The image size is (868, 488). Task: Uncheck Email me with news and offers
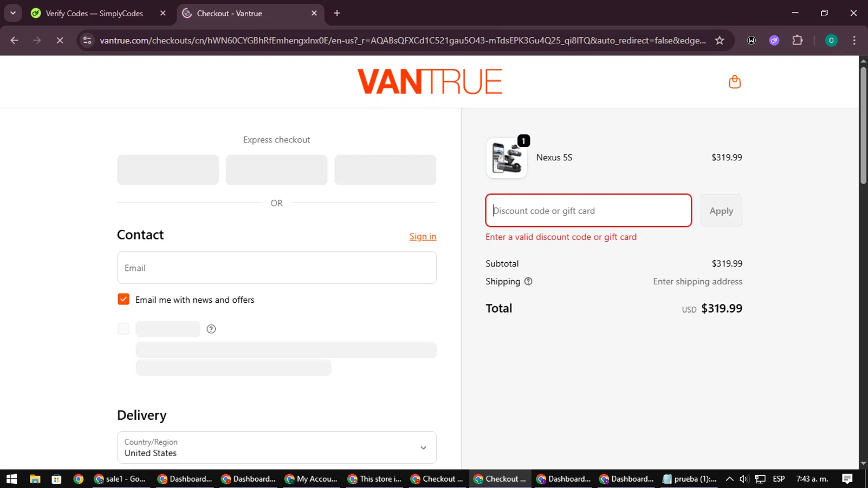point(123,299)
